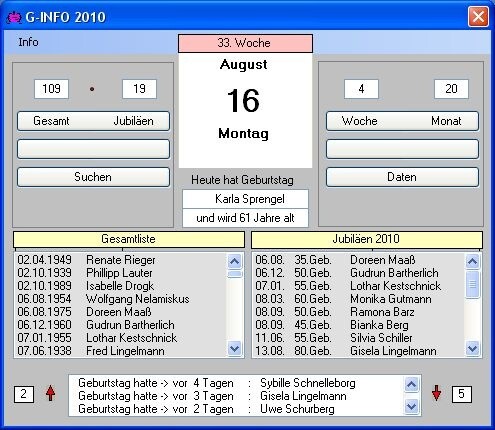Screen dimensions: 495x430
Task: Select Monika Gutmann in Jubiläen list
Action: click(359, 299)
